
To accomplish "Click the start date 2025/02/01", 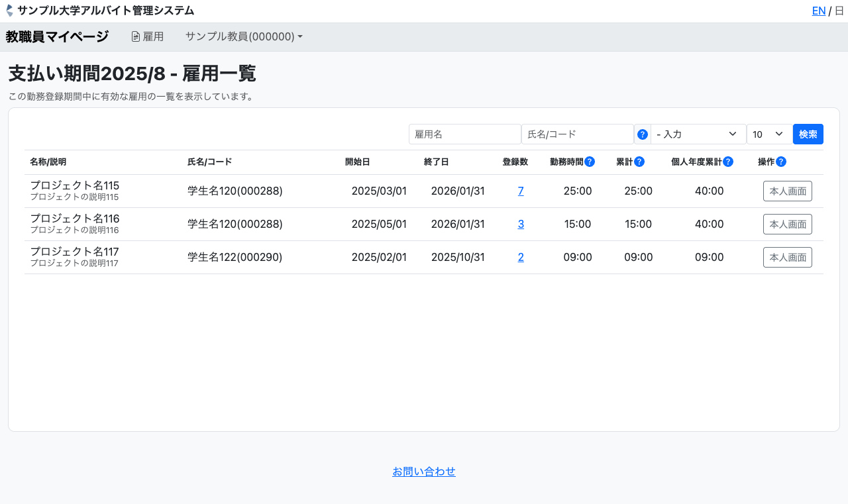I will tap(379, 258).
